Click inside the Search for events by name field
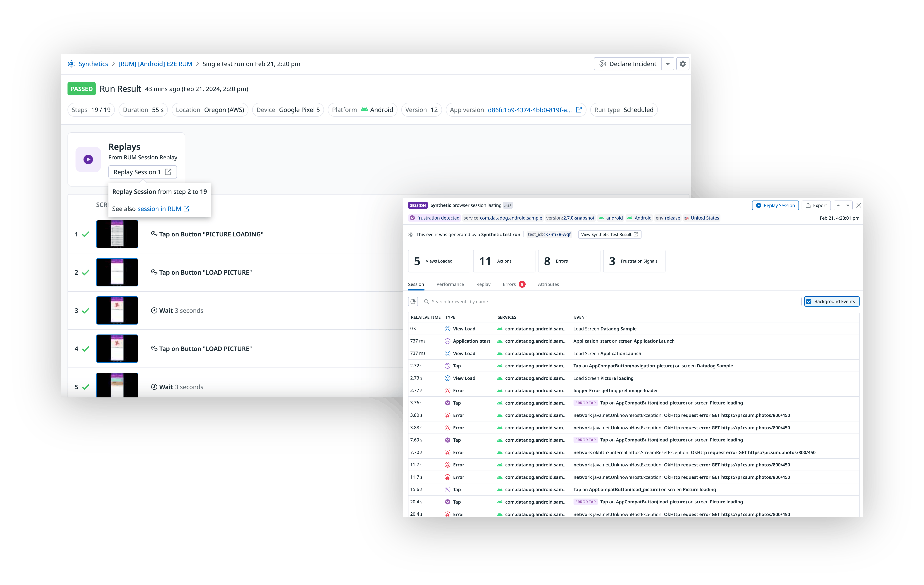This screenshot has height=585, width=924. point(537,301)
